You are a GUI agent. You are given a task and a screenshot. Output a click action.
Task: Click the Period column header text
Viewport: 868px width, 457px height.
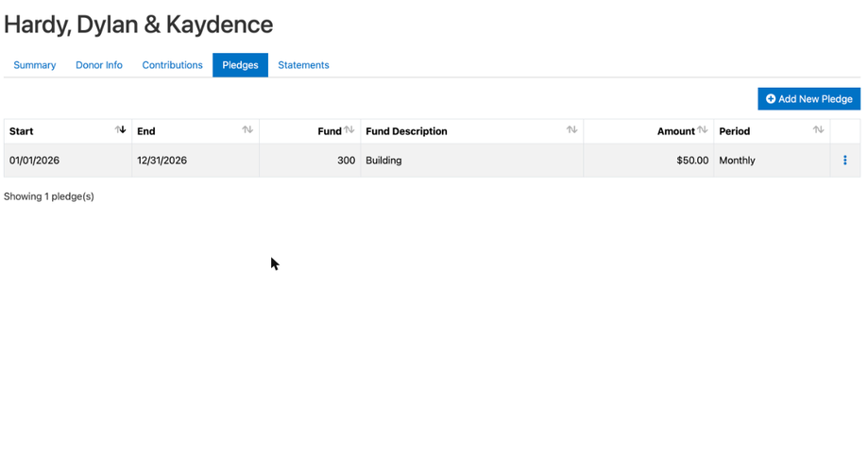pos(734,131)
